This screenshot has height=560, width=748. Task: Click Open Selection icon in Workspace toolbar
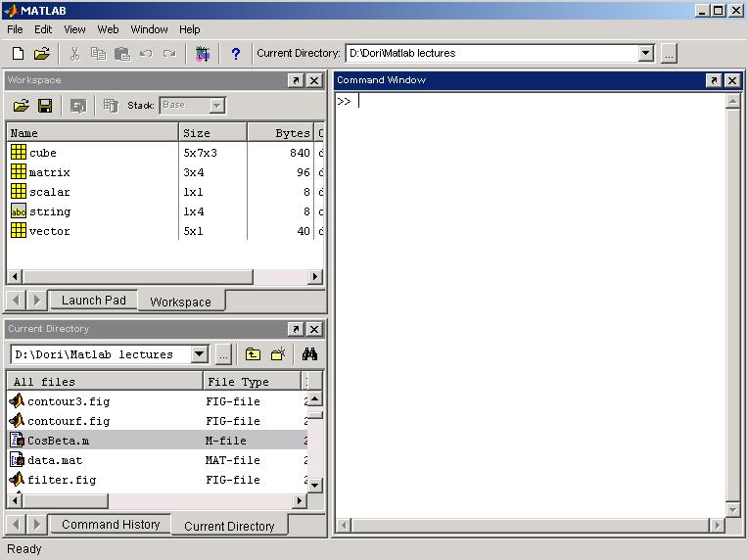coord(78,106)
